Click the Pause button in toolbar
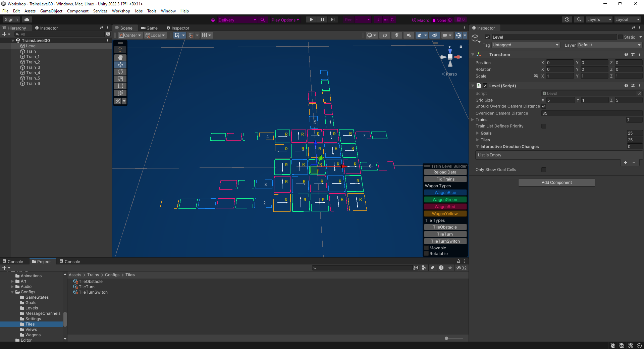This screenshot has width=644, height=349. (x=322, y=20)
